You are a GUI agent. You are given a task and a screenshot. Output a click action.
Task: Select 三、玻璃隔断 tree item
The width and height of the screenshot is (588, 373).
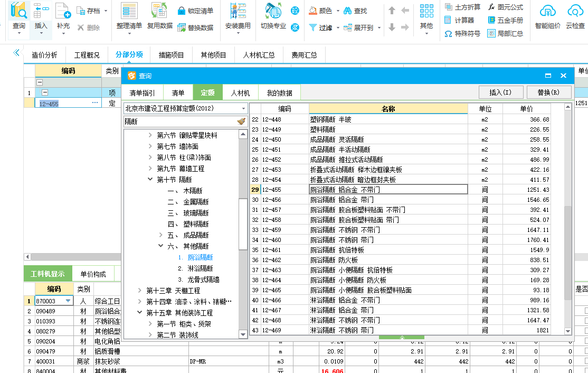[188, 213]
